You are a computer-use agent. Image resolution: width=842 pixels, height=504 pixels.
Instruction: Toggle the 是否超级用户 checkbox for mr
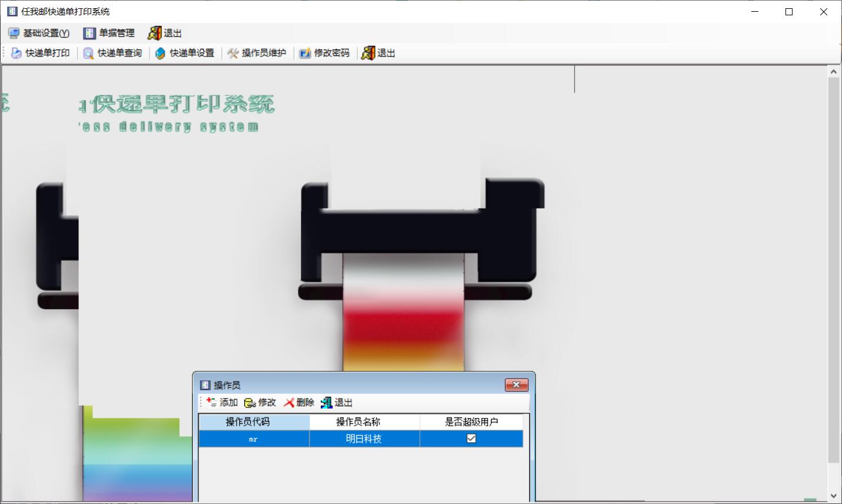coord(471,438)
